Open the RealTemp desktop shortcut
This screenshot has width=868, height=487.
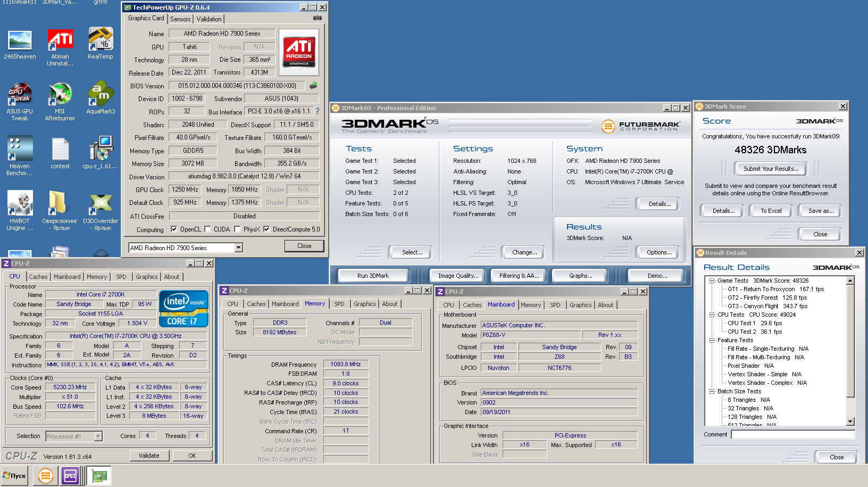101,44
